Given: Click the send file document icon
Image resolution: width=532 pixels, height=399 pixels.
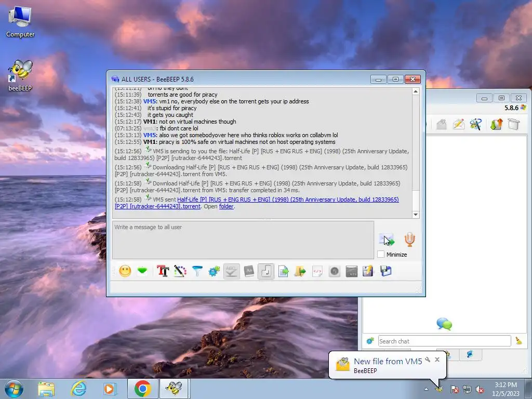Looking at the screenshot, I should (x=283, y=271).
